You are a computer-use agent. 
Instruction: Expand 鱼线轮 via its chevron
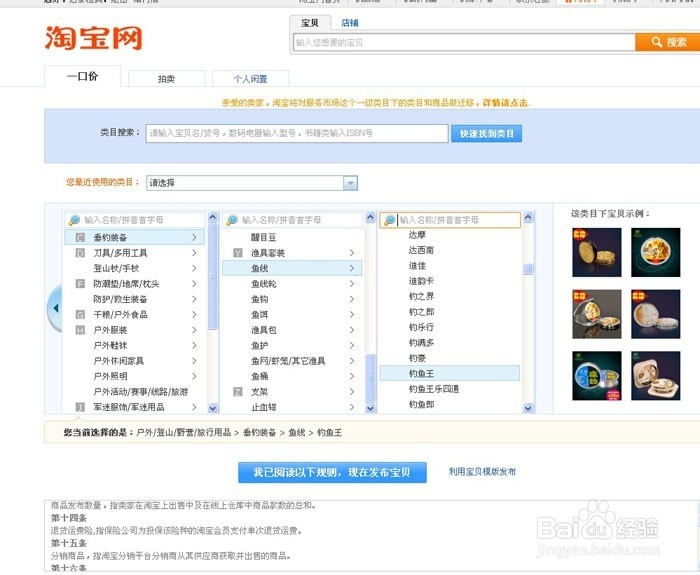(352, 283)
